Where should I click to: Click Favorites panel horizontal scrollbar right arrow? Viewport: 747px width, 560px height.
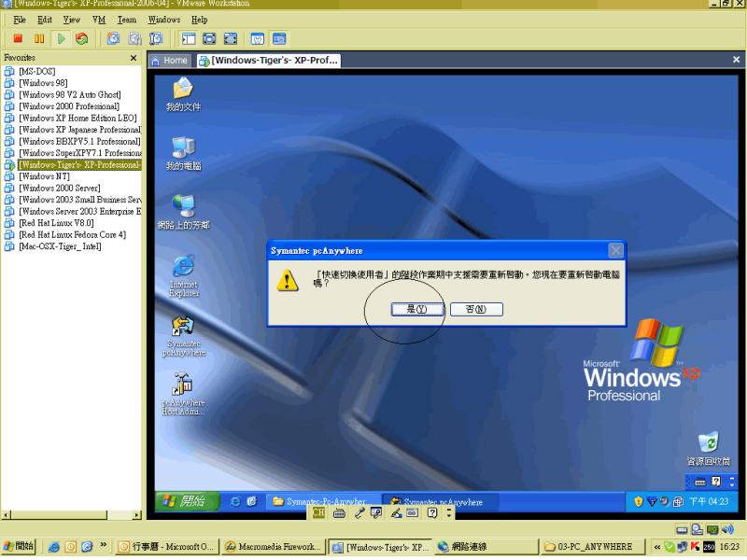click(137, 515)
